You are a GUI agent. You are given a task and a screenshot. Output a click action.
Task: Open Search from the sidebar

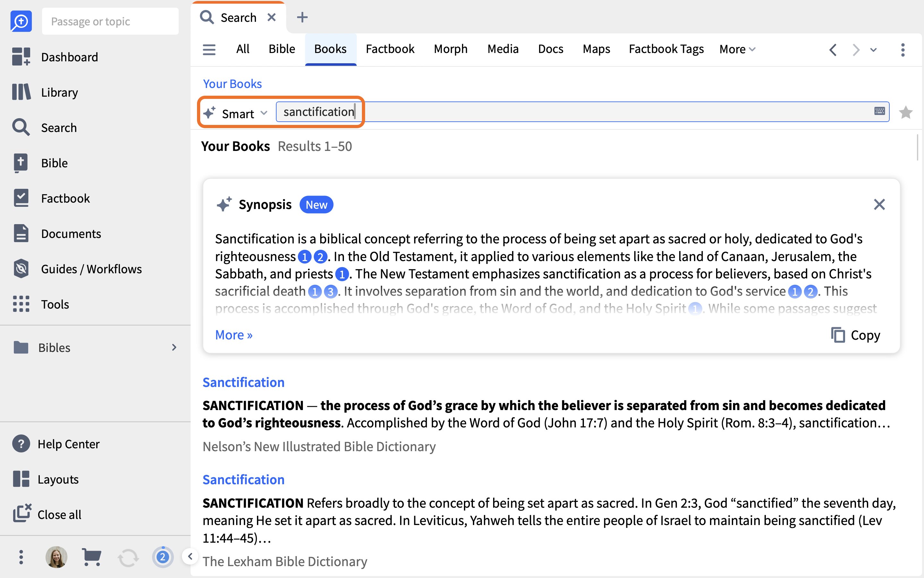[45, 128]
